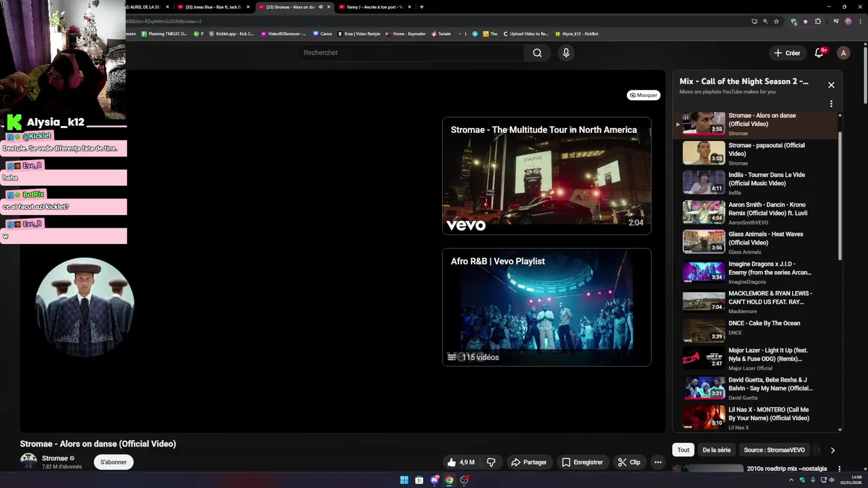Open Microsoft Store from the taskbar

click(x=419, y=480)
